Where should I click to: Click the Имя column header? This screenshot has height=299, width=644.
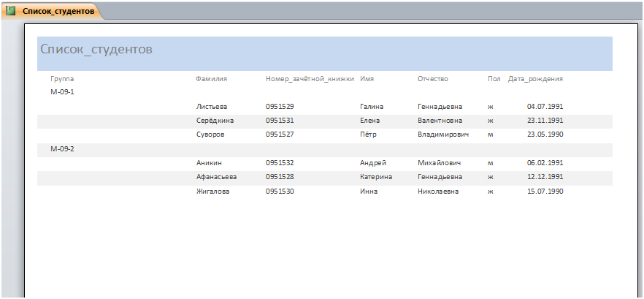(x=367, y=78)
